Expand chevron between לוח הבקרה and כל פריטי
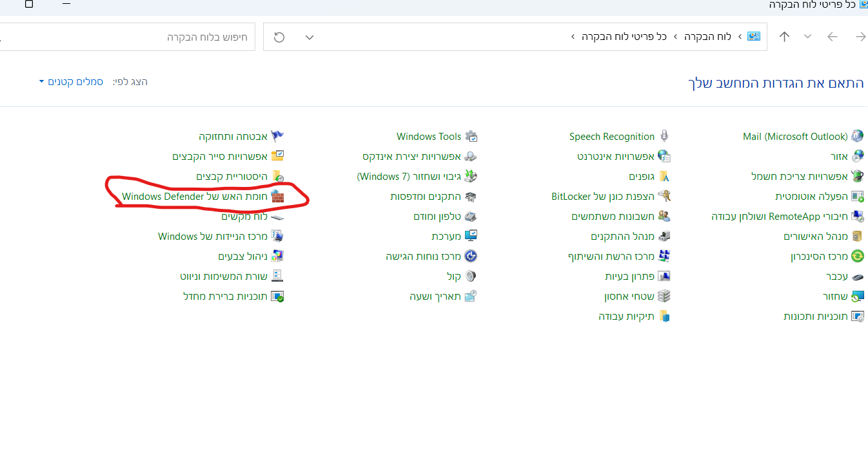The width and height of the screenshot is (868, 468). 675,37
